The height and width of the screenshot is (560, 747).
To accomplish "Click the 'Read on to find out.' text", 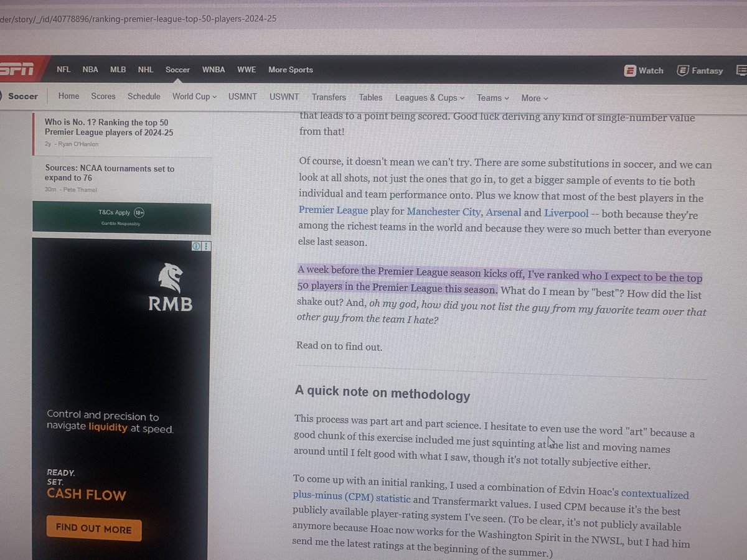I will coord(339,347).
